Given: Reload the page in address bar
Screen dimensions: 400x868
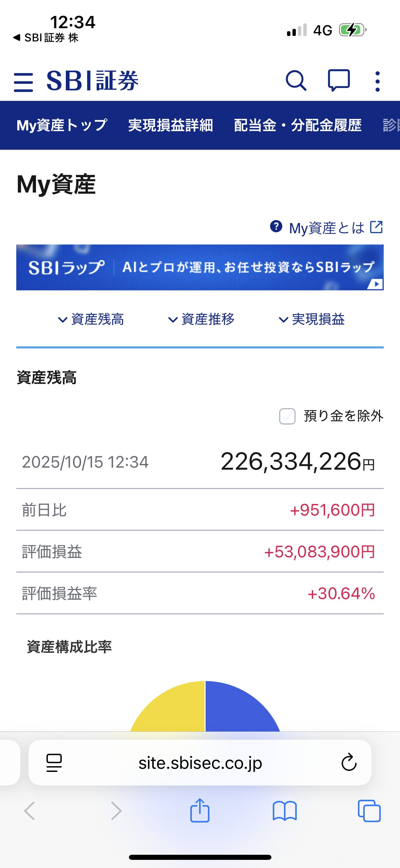Looking at the screenshot, I should point(349,762).
